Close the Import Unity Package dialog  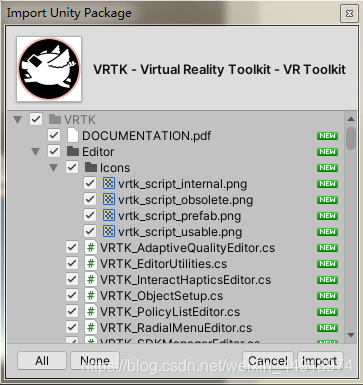[349, 13]
